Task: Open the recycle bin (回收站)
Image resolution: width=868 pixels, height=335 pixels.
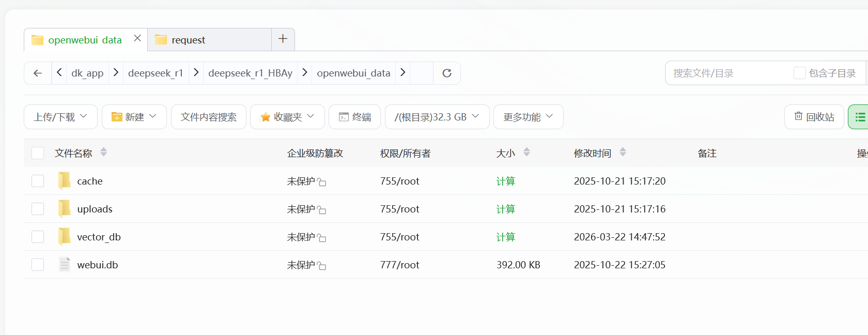Action: 814,117
